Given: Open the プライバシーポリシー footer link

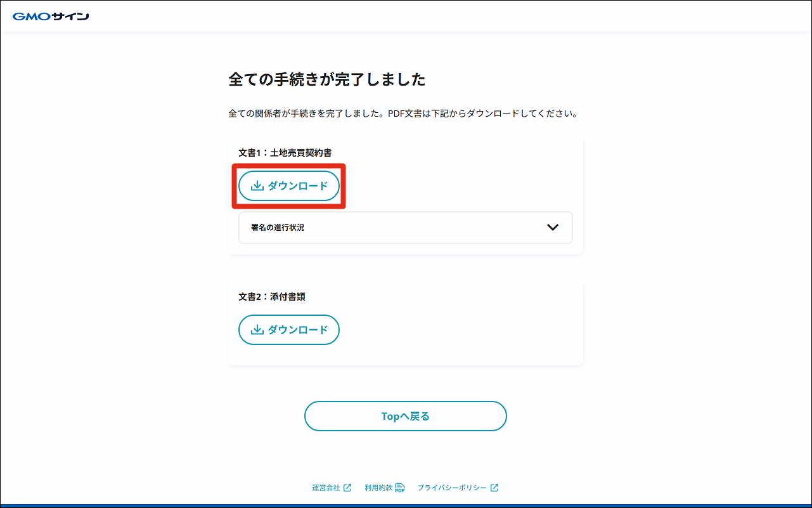Looking at the screenshot, I should pos(452,488).
